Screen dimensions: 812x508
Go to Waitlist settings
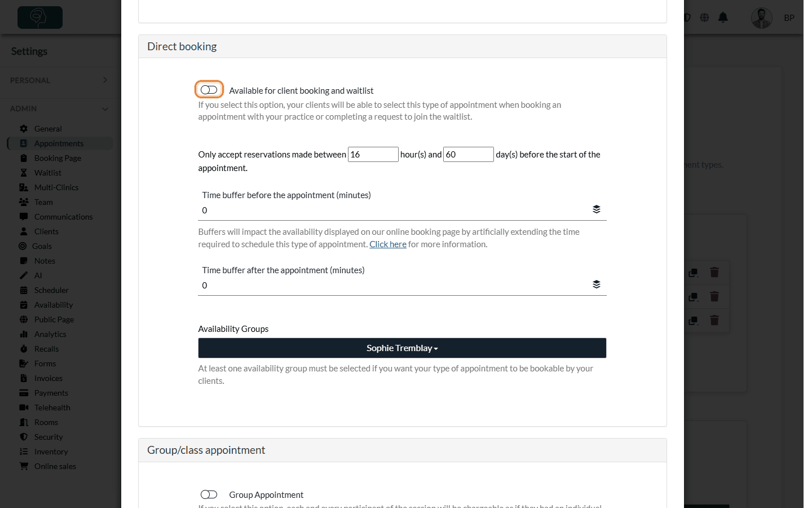click(x=48, y=173)
